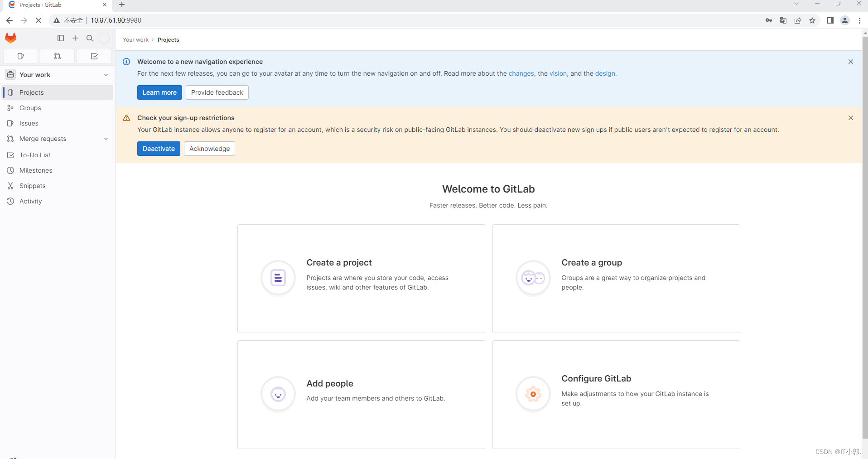
Task: Open Groups in the sidebar
Action: tap(58, 108)
